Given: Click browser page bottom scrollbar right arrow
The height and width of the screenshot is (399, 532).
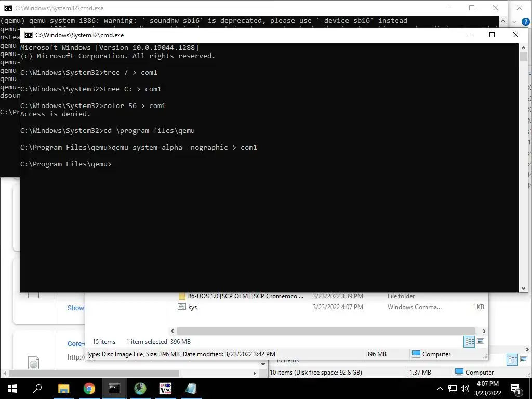Looking at the screenshot, I should click(255, 373).
